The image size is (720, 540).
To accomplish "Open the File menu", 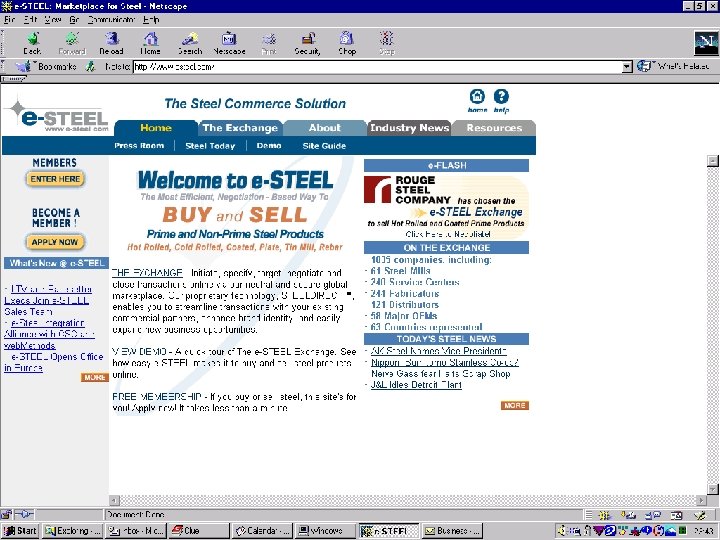I will point(10,20).
